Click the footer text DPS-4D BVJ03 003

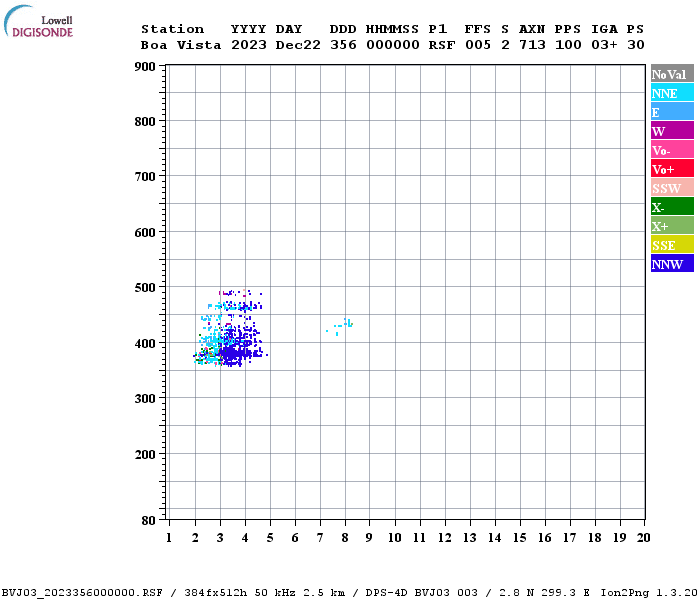422,593
